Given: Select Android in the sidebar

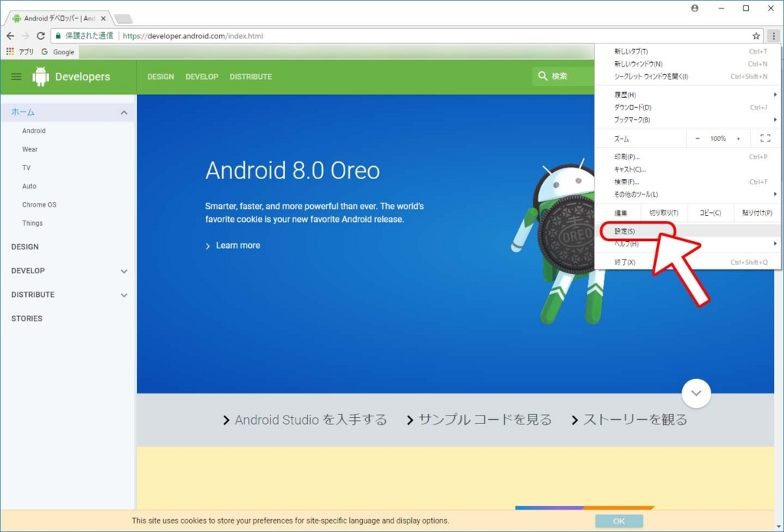Looking at the screenshot, I should tap(34, 130).
